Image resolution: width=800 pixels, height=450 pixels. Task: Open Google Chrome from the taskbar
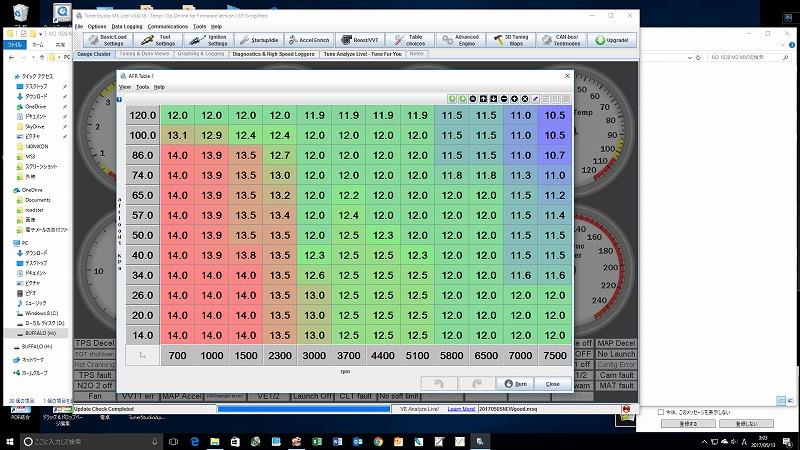pos(378,441)
